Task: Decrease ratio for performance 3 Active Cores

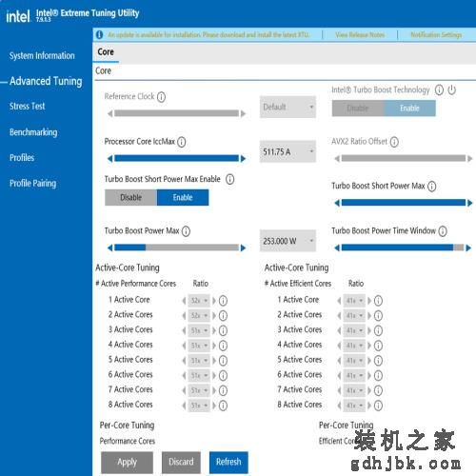Action: point(184,330)
